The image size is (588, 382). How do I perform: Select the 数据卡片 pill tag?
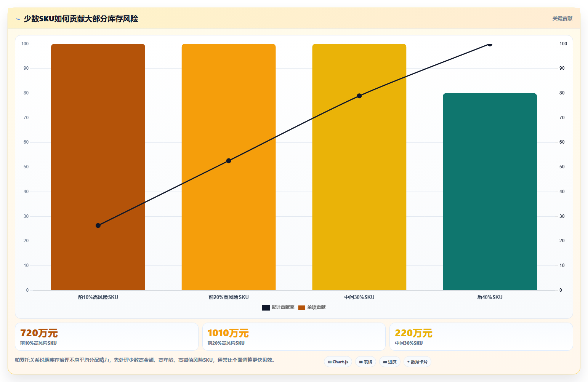(x=417, y=362)
